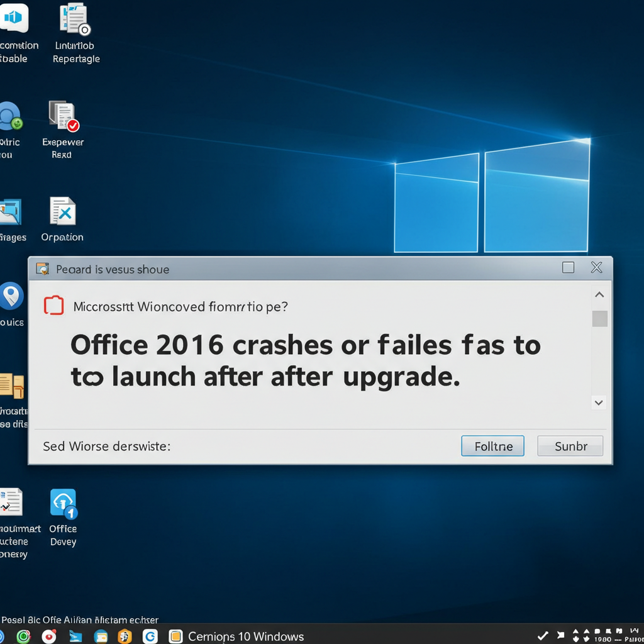Maximize the Peoard is vesus shoue dialog
The width and height of the screenshot is (644, 644).
568,268
